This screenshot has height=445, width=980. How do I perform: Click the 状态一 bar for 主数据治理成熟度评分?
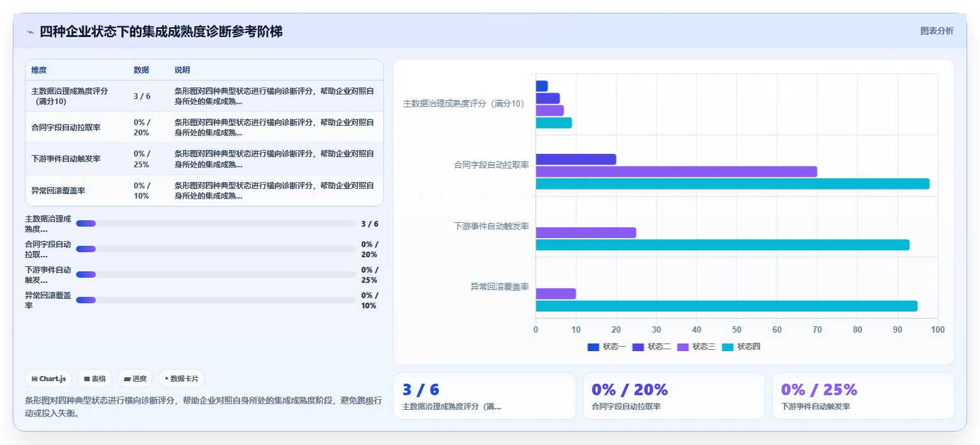(x=542, y=86)
